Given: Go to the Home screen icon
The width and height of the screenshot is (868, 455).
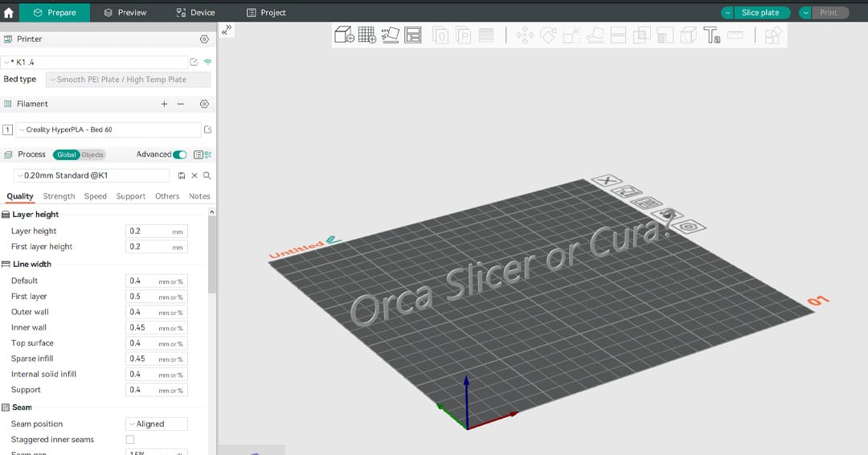Looking at the screenshot, I should coord(8,12).
